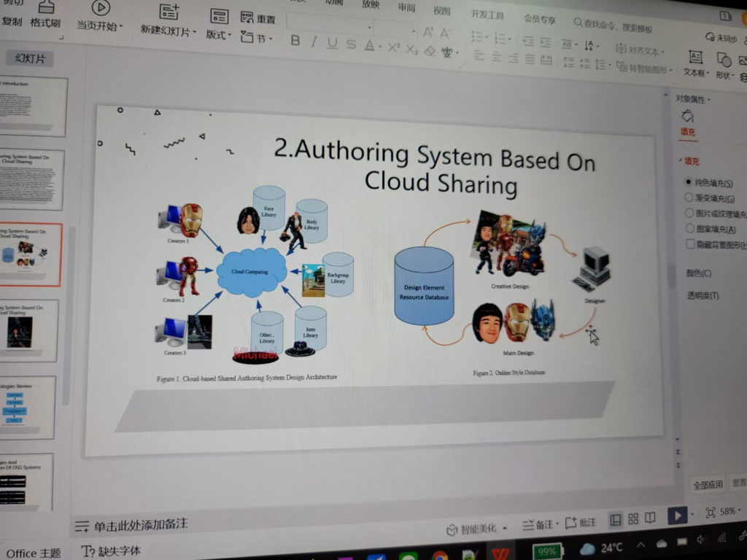Apply Underline to selected text
747x560 pixels.
click(332, 43)
